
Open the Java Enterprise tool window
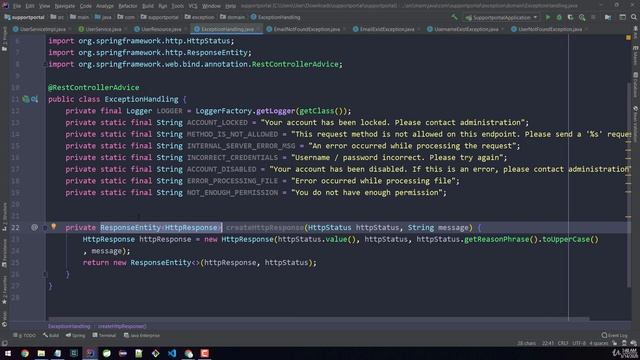[x=142, y=335]
